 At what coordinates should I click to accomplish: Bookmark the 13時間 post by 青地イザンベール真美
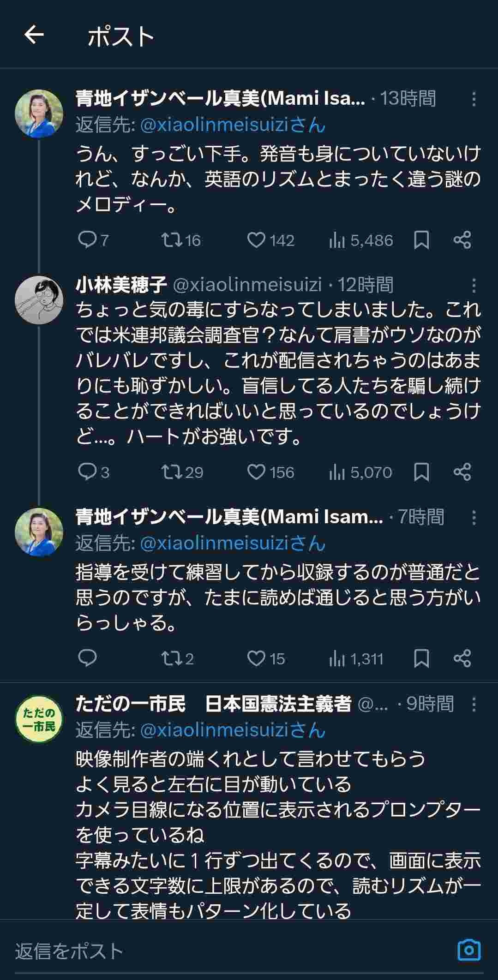click(421, 240)
